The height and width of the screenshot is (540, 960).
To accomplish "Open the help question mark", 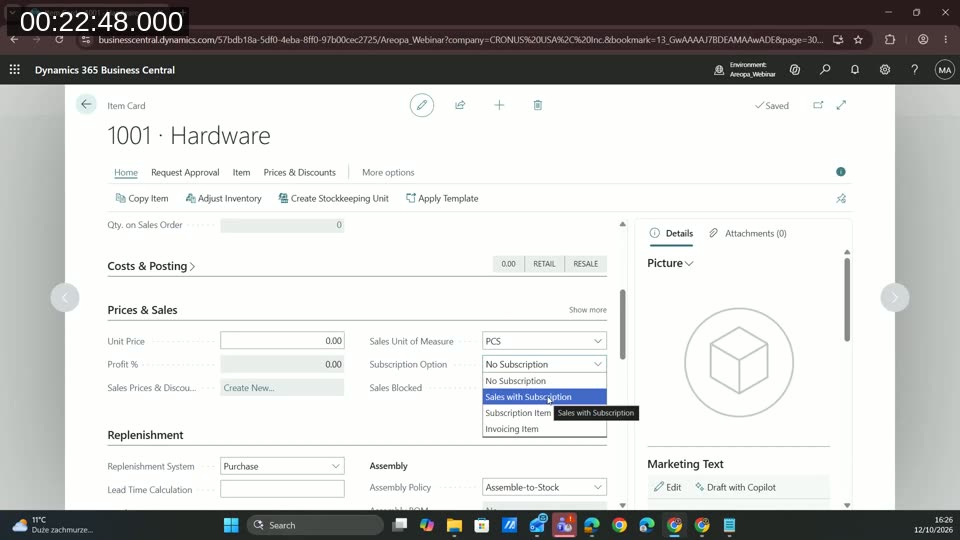I will point(914,70).
